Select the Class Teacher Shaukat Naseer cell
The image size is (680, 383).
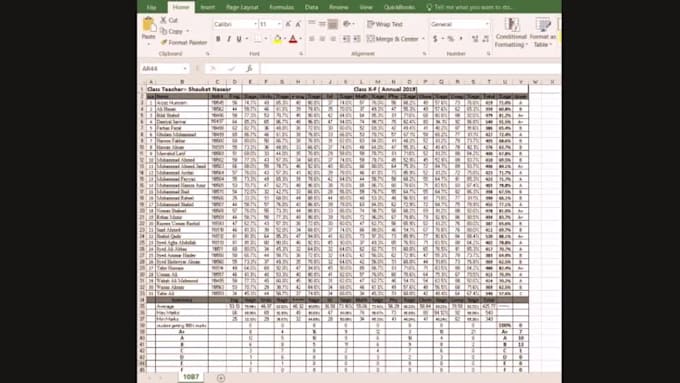tap(194, 89)
